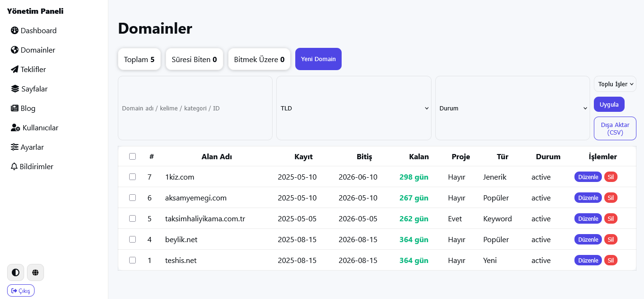
Task: Open the TLD filter dropdown
Action: (354, 108)
